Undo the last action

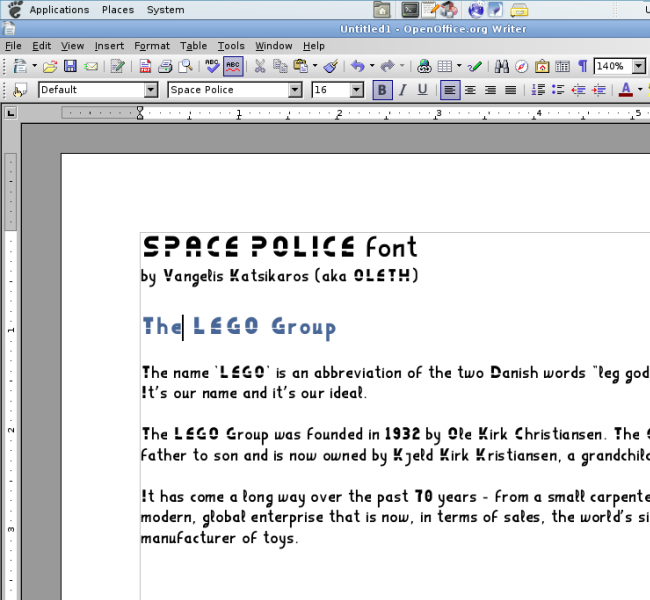358,66
